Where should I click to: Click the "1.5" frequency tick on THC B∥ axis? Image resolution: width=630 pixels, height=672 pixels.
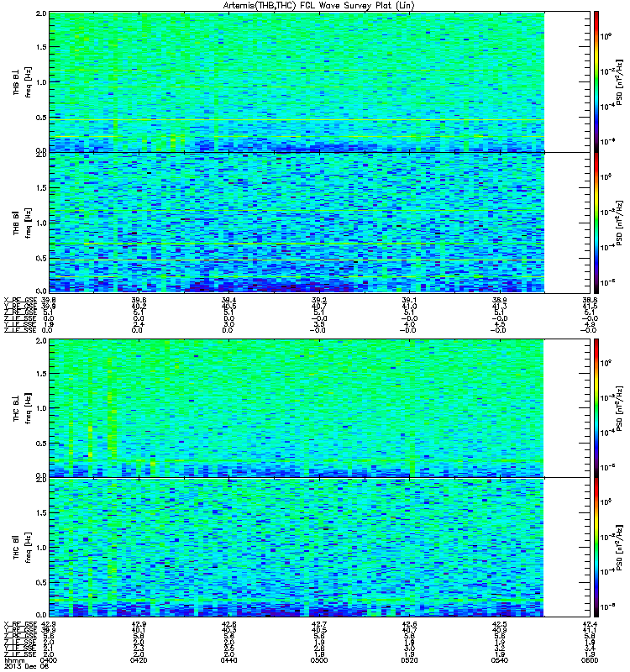[x=41, y=512]
